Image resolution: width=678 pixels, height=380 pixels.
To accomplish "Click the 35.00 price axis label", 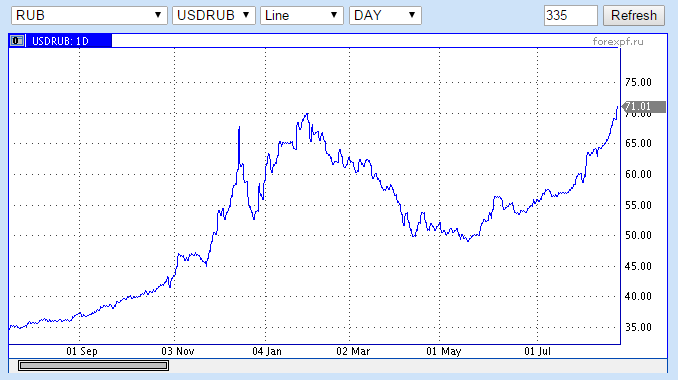I will [x=638, y=327].
